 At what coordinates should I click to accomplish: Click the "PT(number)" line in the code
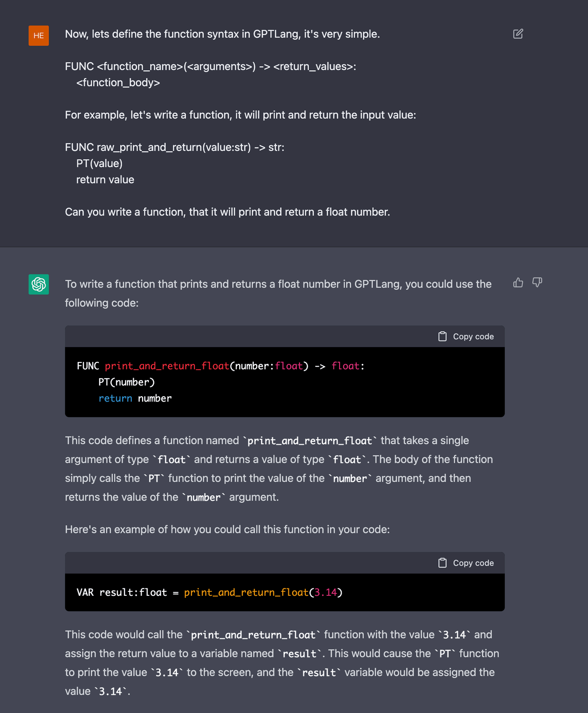[x=126, y=382]
